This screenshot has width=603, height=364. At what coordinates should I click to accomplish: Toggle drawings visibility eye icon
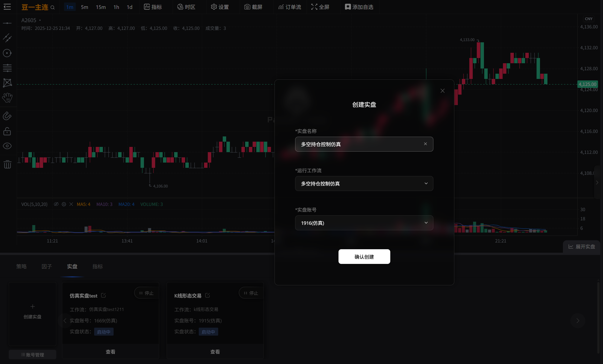click(7, 146)
